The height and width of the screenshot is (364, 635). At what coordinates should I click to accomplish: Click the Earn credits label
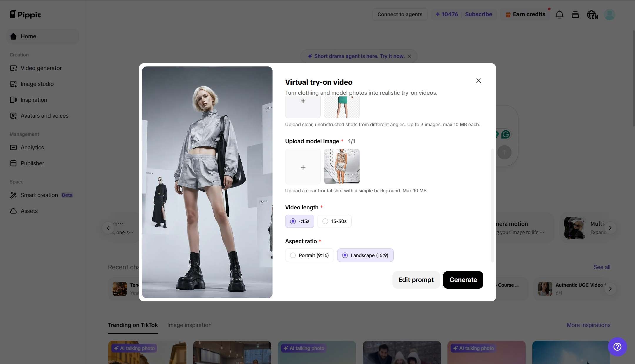(529, 14)
